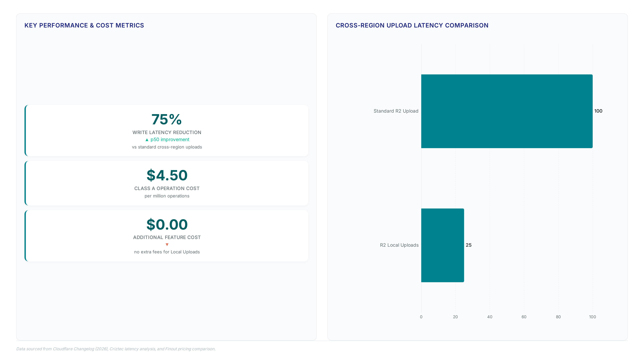The image size is (644, 362).
Task: Click the Cross-Region Upload Latency Comparison title
Action: (412, 25)
